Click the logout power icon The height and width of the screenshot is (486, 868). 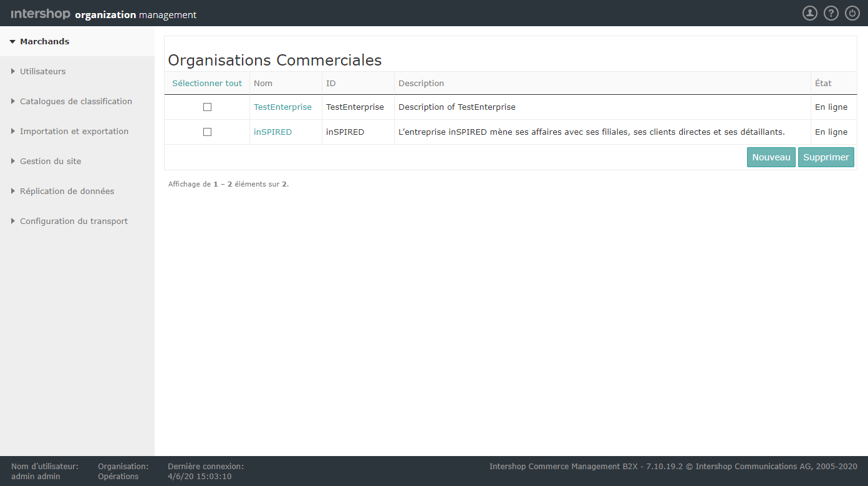[852, 13]
